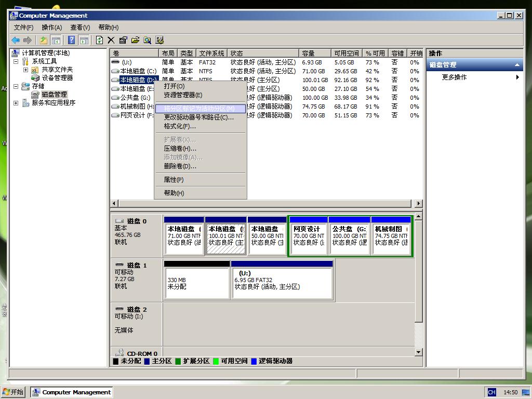Viewport: 532px width, 399px height.
Task: Expand the 服务和应用程序 tree node
Action: click(x=16, y=101)
